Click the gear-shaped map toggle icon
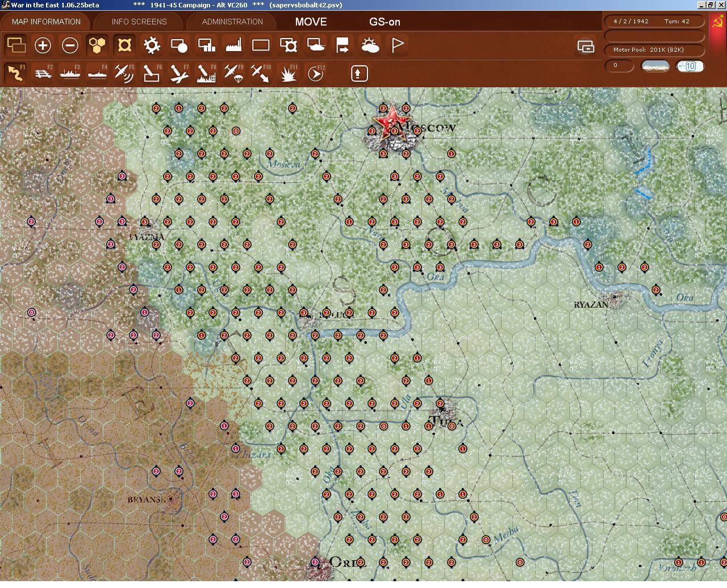727x588 pixels. click(152, 45)
